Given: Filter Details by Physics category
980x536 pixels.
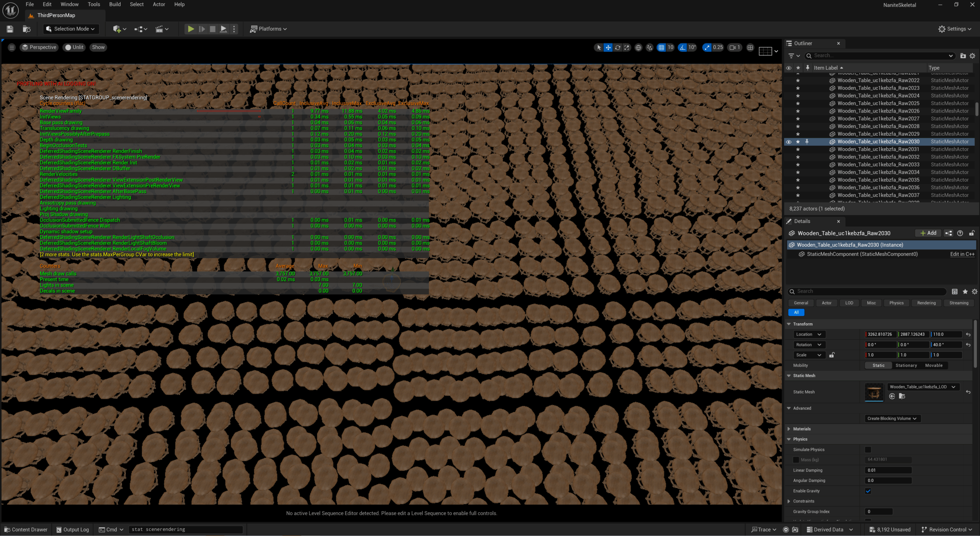Looking at the screenshot, I should coord(896,303).
